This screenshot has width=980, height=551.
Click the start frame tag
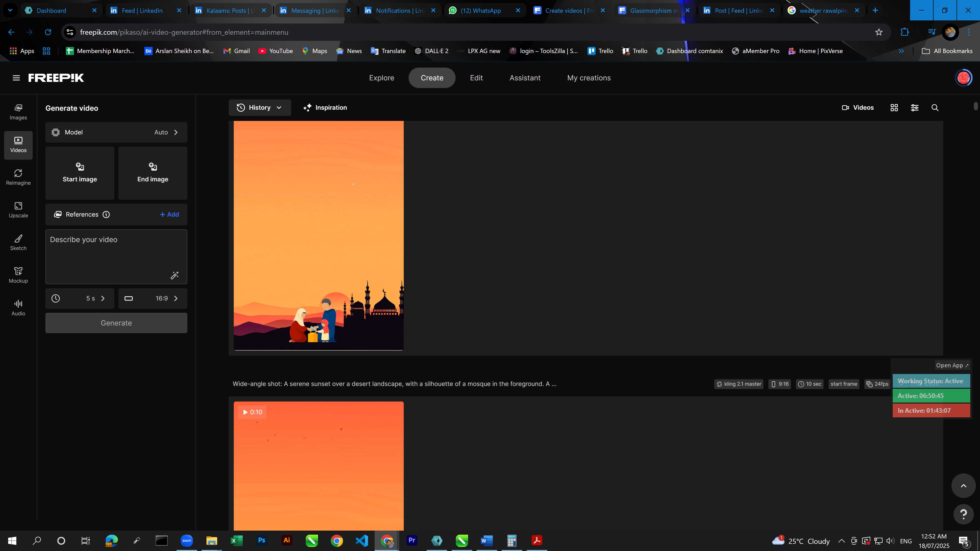pyautogui.click(x=844, y=384)
